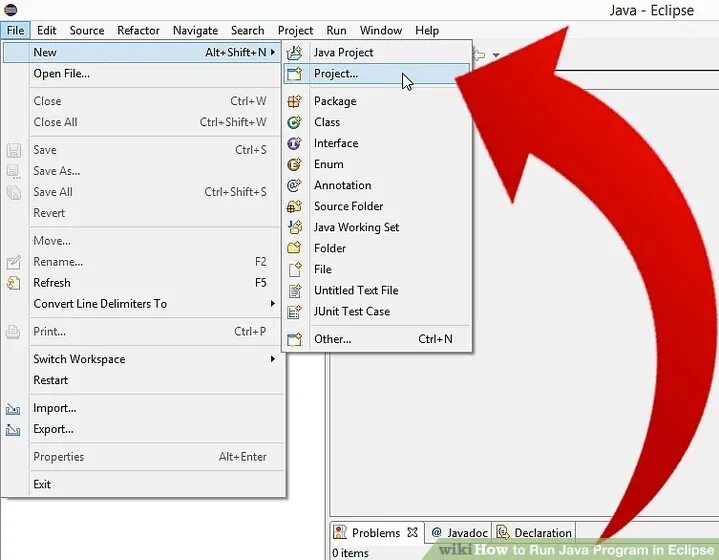Click the Folder icon in New submenu
719x560 pixels.
click(294, 249)
